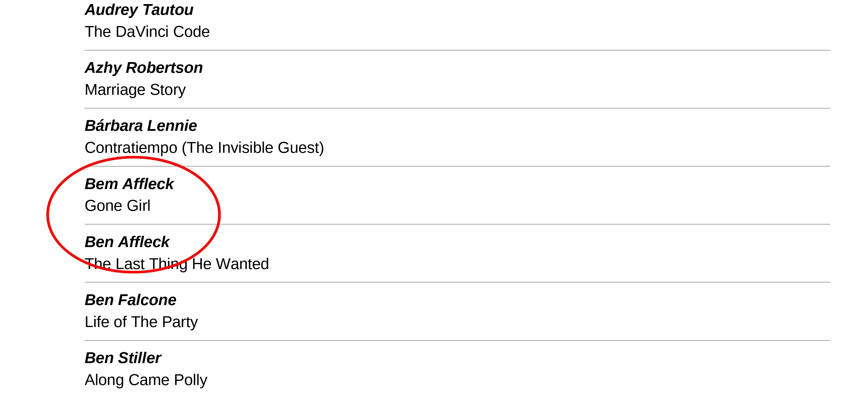Click the Ben Stiller name
Screen dimensions: 868x396
[x=123, y=358]
